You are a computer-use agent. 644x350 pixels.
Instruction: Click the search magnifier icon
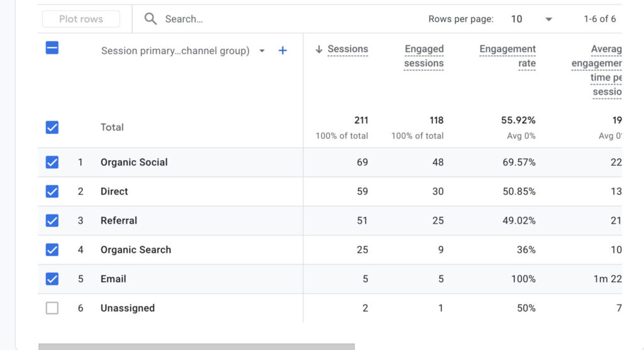click(x=150, y=19)
